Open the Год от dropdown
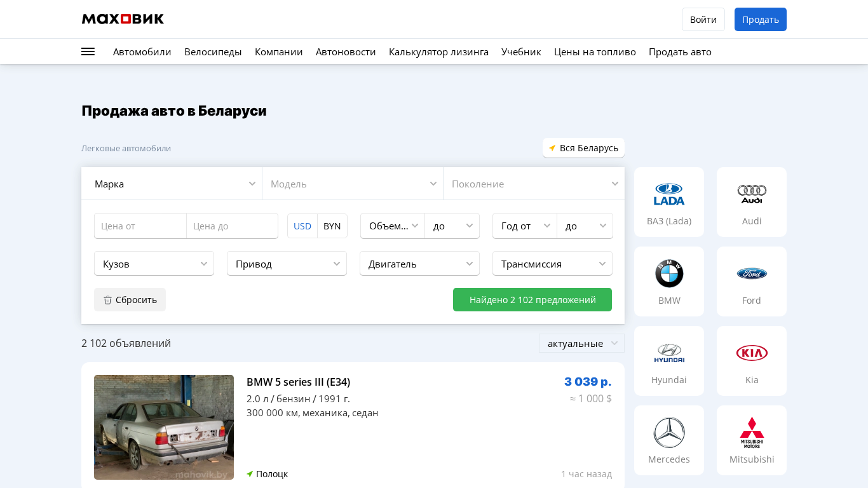The width and height of the screenshot is (868, 488). [525, 226]
